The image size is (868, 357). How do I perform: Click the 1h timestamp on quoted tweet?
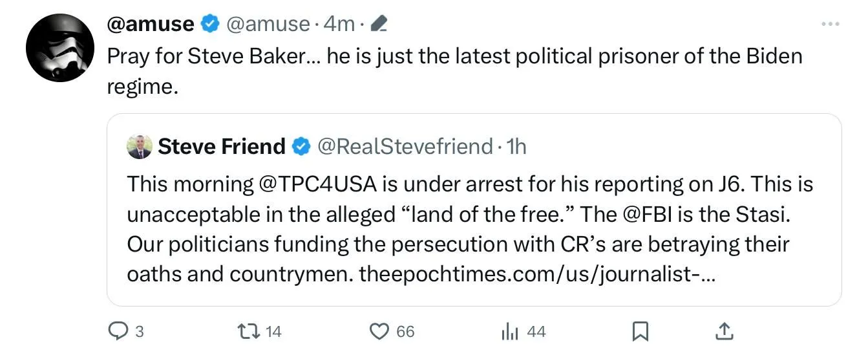(x=517, y=147)
